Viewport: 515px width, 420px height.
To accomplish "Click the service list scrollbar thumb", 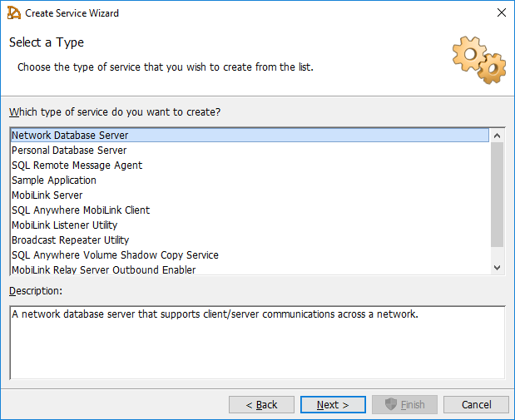I will 498,195.
